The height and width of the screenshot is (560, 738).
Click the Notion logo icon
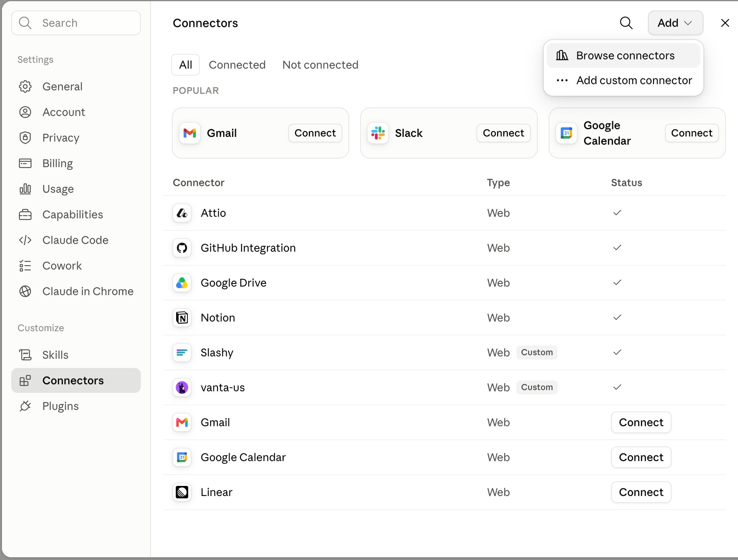point(182,318)
